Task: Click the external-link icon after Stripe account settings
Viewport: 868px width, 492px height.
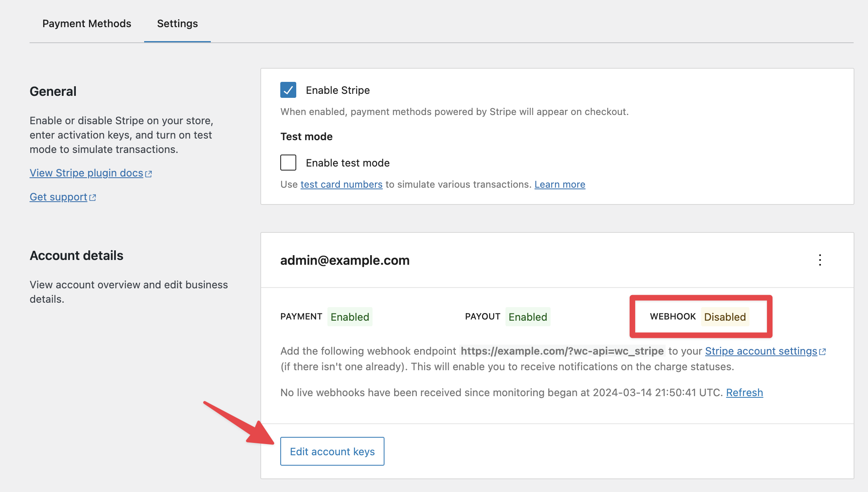Action: pyautogui.click(x=822, y=351)
